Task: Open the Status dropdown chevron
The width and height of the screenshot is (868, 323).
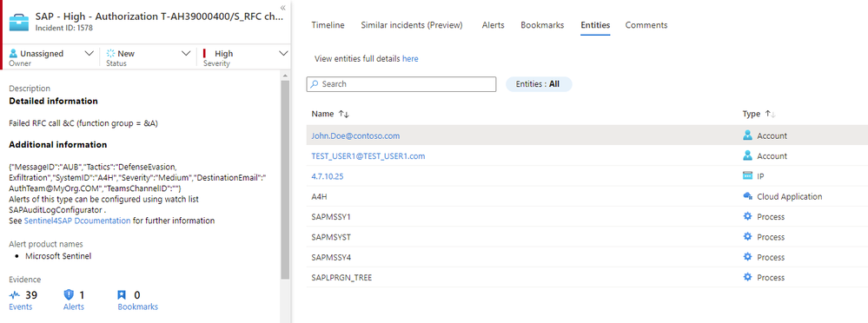Action: click(x=186, y=54)
